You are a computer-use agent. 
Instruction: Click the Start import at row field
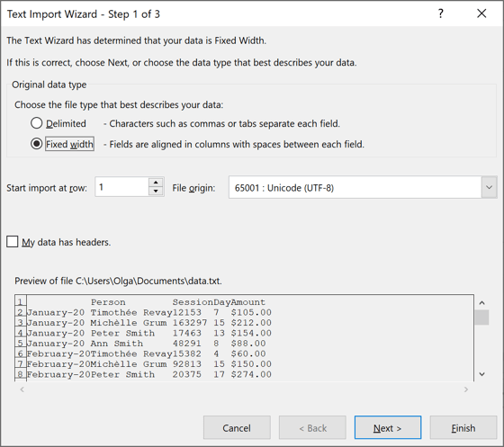[121, 187]
